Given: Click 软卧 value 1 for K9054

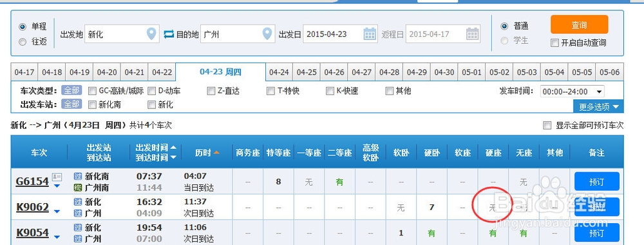Looking at the screenshot, I should click(401, 233).
